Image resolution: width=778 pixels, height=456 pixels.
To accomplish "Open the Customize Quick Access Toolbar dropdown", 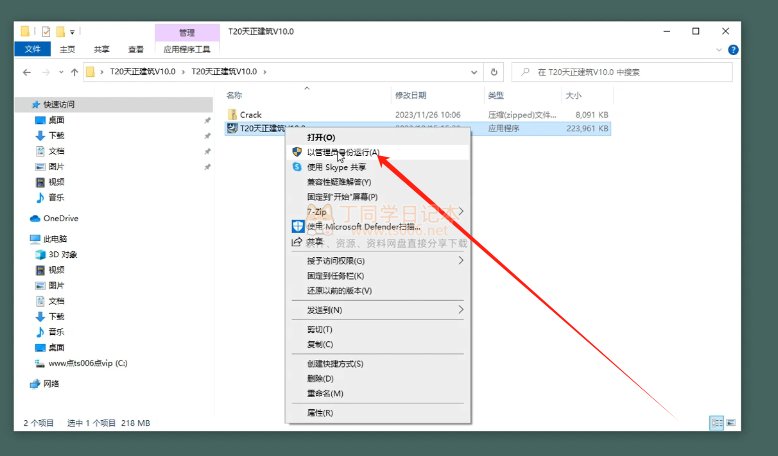I will 72,32.
